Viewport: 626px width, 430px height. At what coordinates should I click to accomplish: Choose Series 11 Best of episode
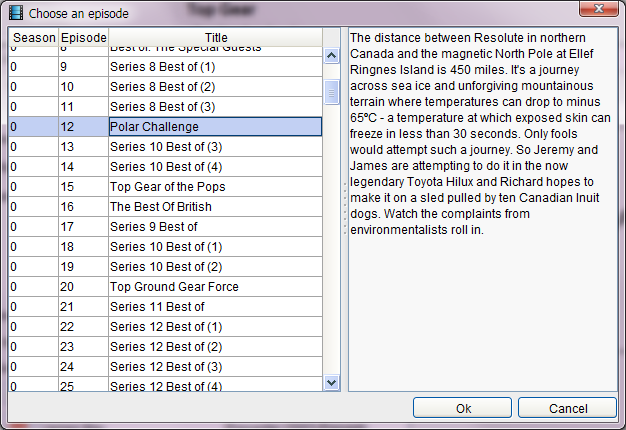tap(165, 306)
